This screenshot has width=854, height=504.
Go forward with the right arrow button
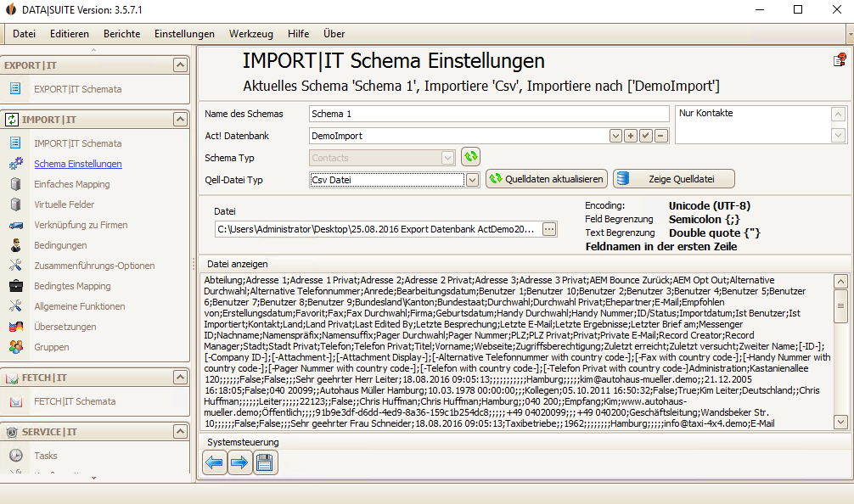(x=239, y=462)
